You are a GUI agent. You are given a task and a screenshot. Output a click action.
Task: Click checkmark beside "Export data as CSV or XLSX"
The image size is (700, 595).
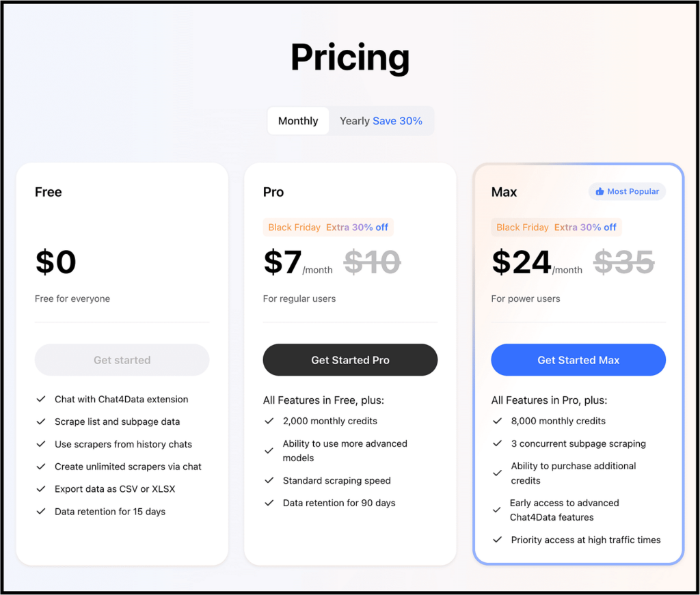tap(40, 489)
